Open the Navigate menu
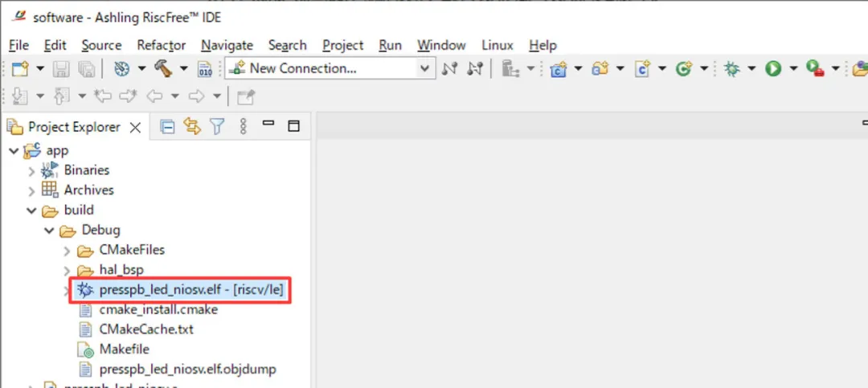The image size is (868, 388). (227, 45)
